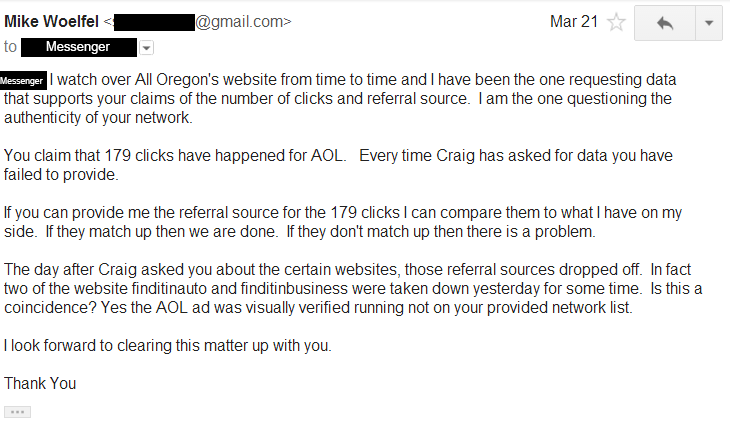Show trimmed content with the ellipsis button
The width and height of the screenshot is (730, 423).
pos(18,412)
